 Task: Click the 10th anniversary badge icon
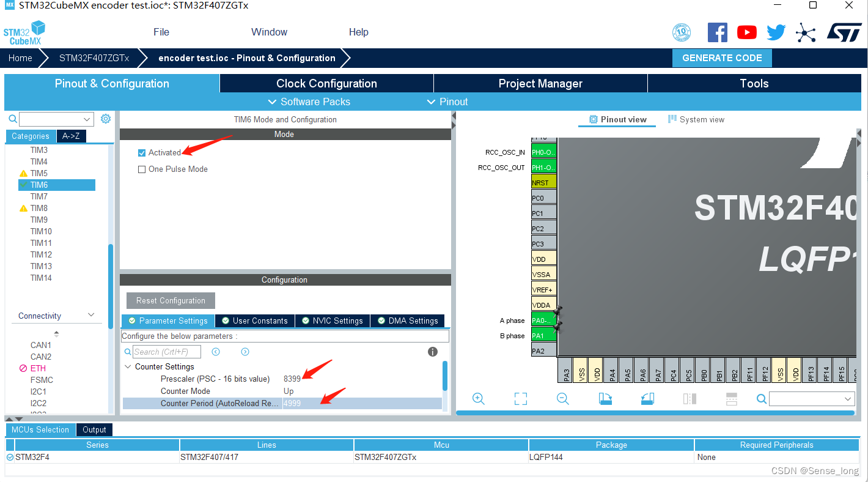tap(682, 32)
